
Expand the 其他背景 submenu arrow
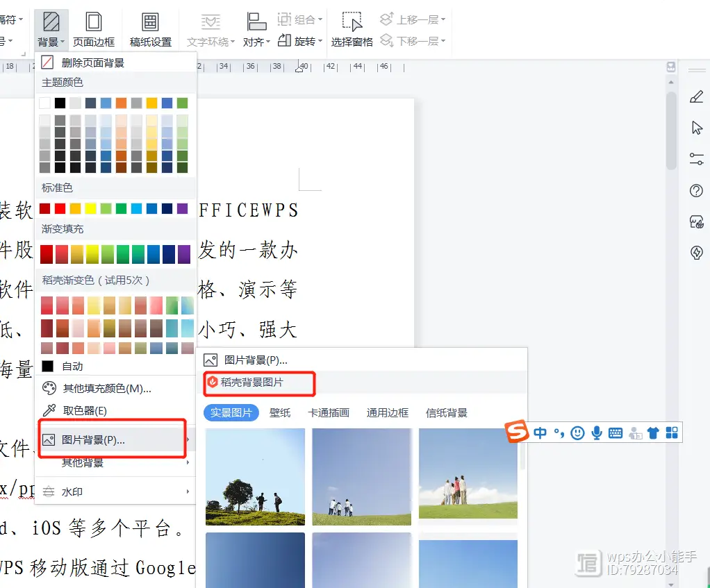[188, 463]
